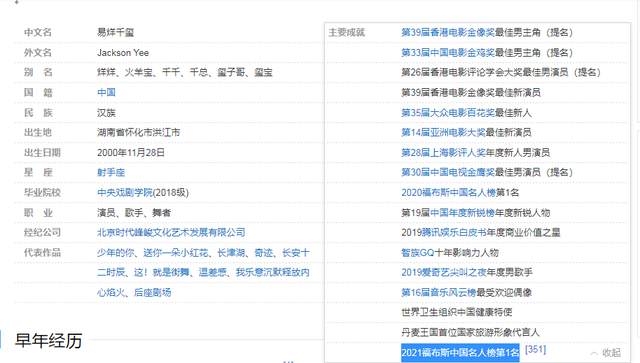Open 少年的你 work link
The image size is (640, 363).
coord(116,253)
